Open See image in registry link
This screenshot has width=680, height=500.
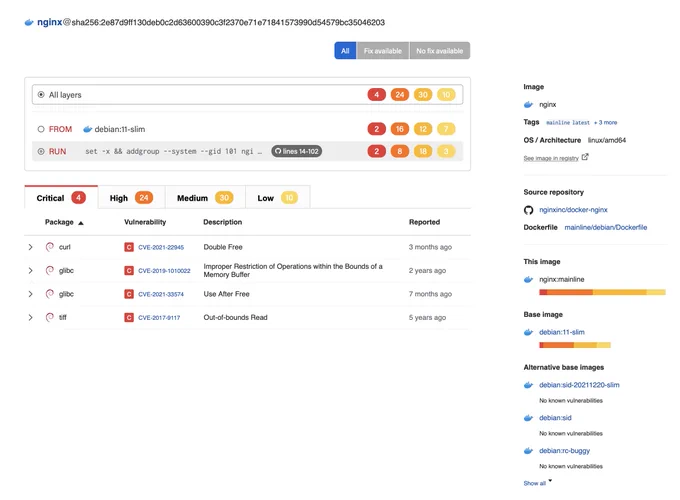(x=551, y=158)
